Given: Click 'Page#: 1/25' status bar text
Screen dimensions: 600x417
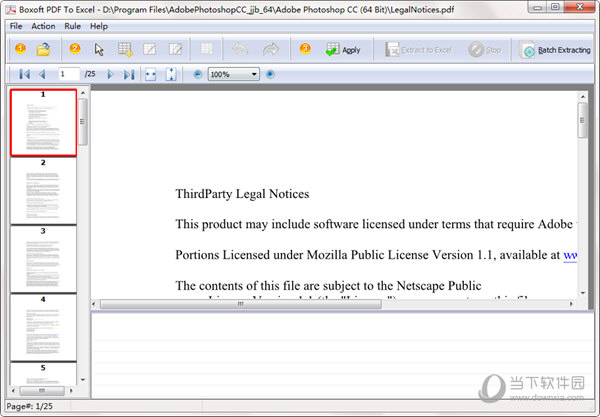Looking at the screenshot, I should [29, 406].
